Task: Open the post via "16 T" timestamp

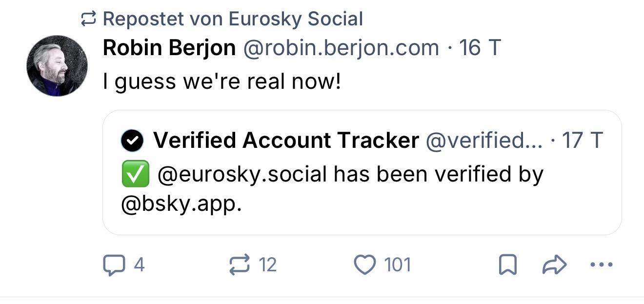Action: pos(480,48)
